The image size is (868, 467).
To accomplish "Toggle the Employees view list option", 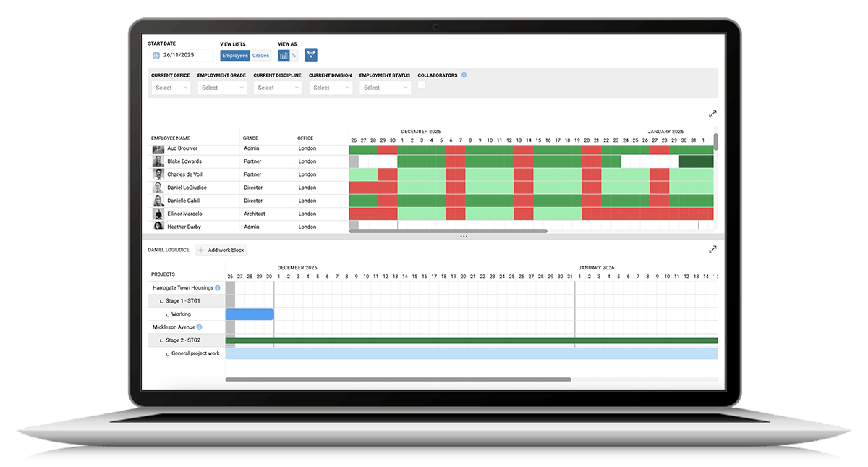I will click(235, 55).
